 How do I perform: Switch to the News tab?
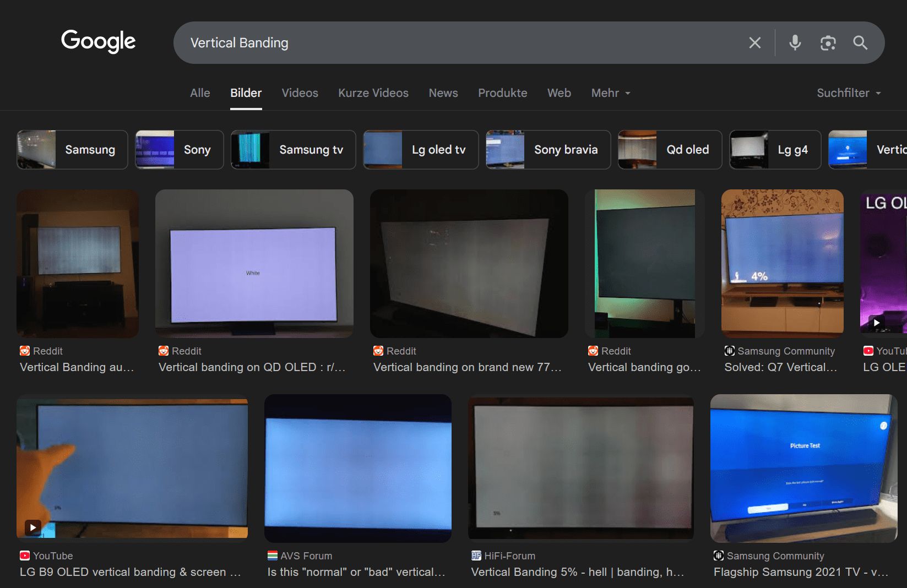(x=443, y=93)
